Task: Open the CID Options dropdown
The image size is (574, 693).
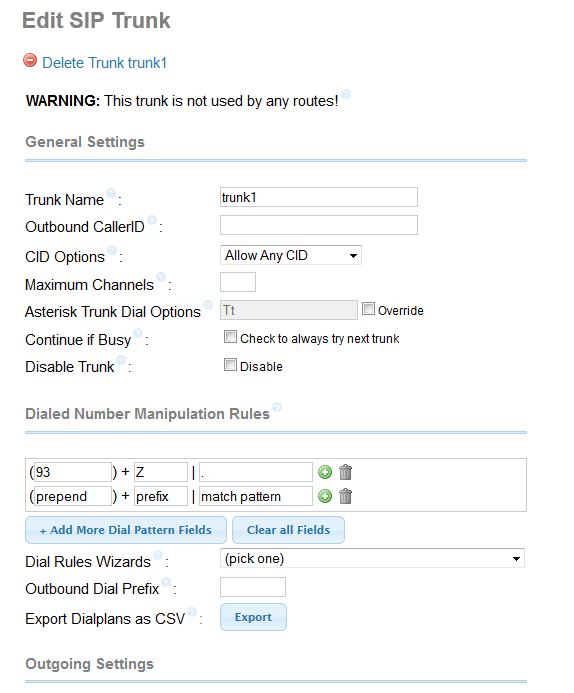Action: tap(291, 255)
